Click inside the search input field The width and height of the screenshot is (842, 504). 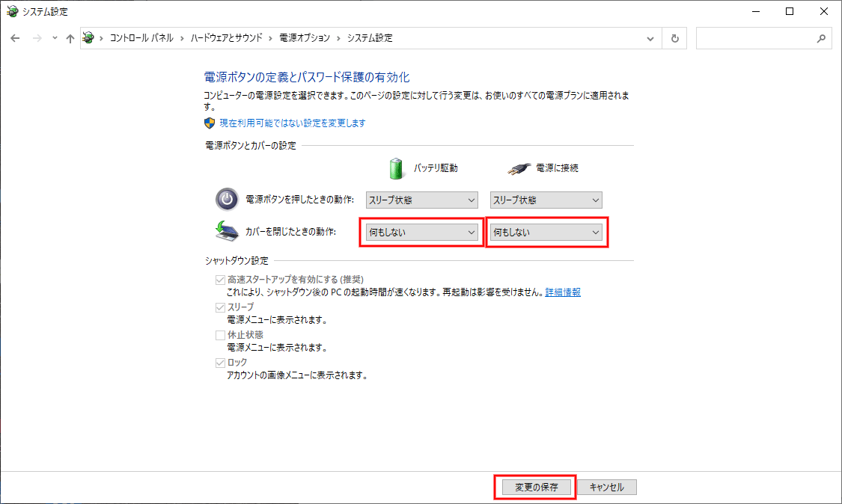[x=756, y=38]
